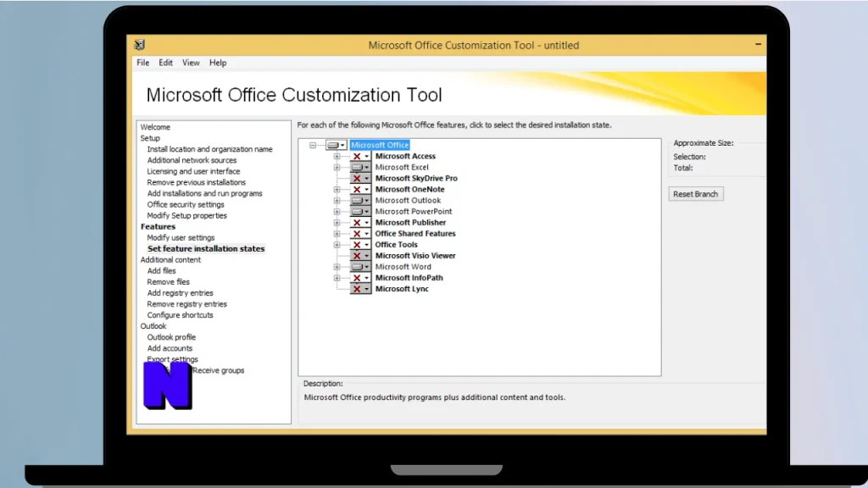Open the Help menu
Screen dimensions: 868x488
(x=218, y=63)
